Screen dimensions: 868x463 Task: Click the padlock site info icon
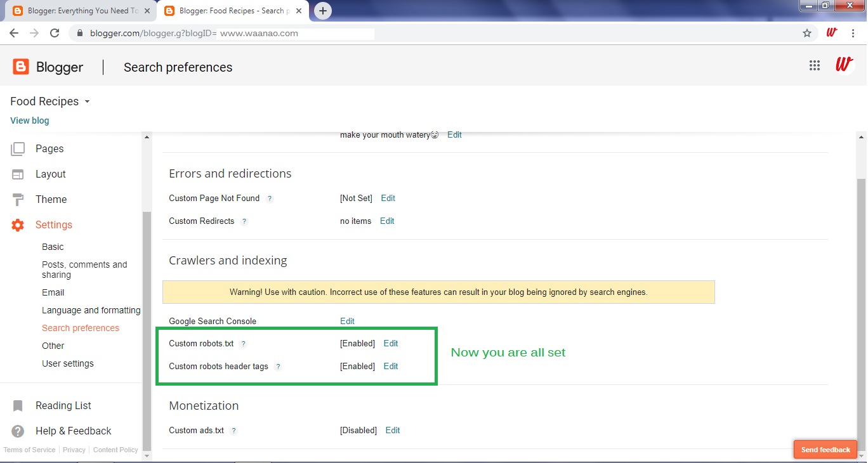[x=79, y=33]
